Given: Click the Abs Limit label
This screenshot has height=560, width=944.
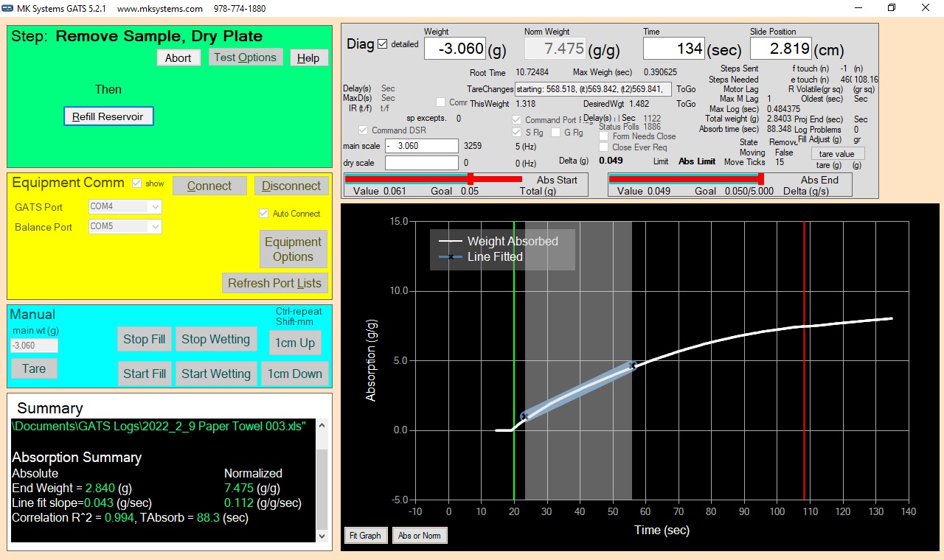Looking at the screenshot, I should (697, 161).
